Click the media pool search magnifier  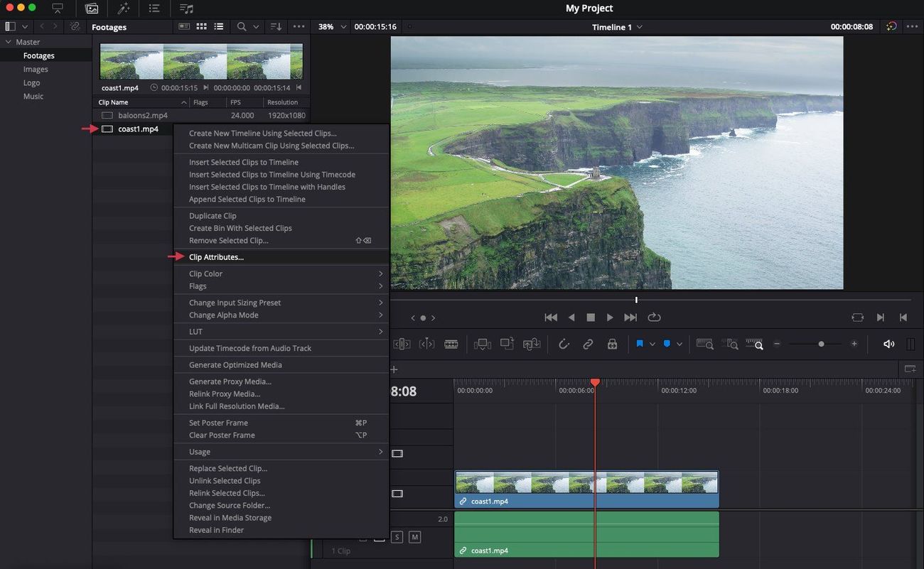[x=242, y=26]
